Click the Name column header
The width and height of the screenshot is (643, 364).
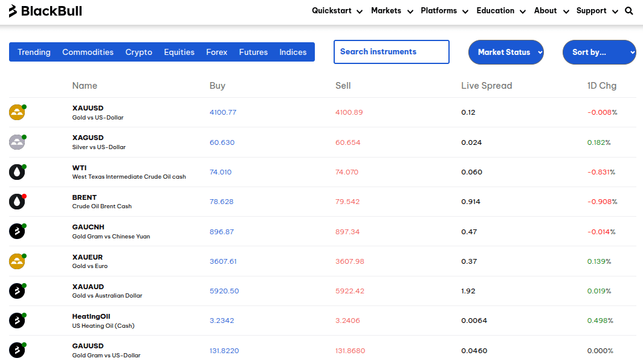[x=85, y=86]
